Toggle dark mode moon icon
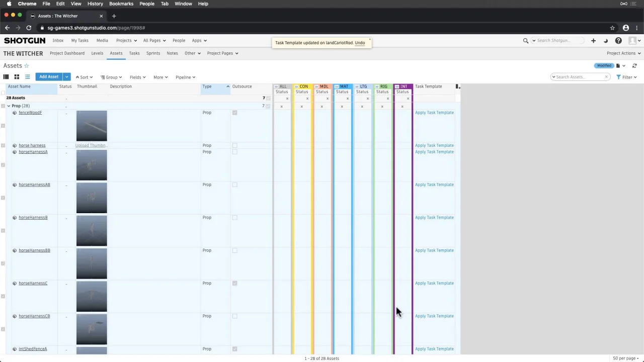Viewport: 644px width, 362px height. [606, 41]
